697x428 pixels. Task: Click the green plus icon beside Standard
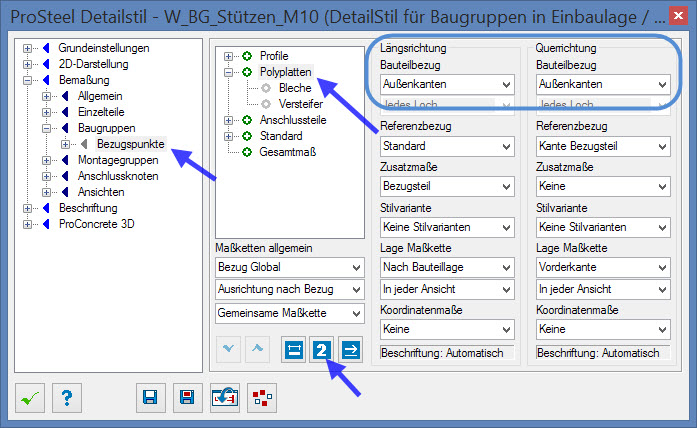(247, 136)
